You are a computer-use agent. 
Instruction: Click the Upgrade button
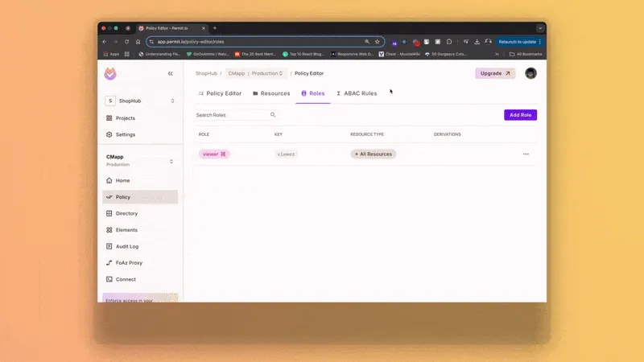[x=494, y=73]
